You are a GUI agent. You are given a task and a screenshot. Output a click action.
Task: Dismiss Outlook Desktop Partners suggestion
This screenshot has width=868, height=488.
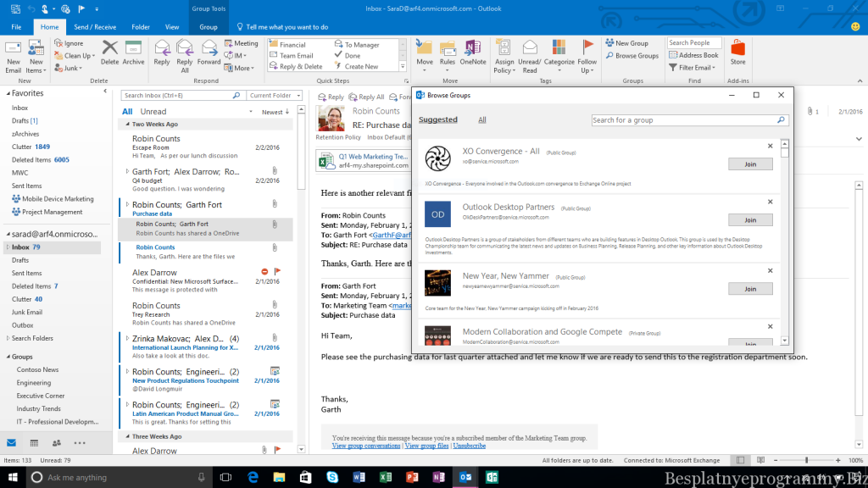pyautogui.click(x=770, y=202)
